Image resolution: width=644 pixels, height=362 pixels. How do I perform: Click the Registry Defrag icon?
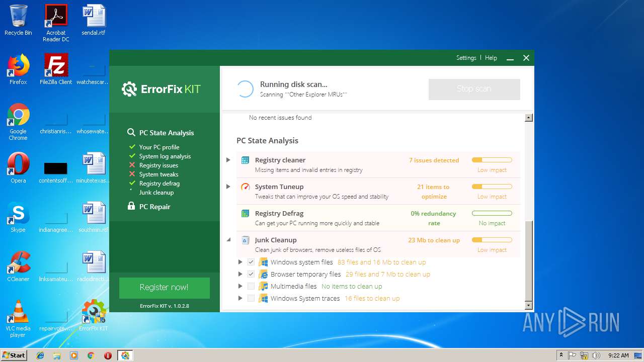pyautogui.click(x=245, y=214)
